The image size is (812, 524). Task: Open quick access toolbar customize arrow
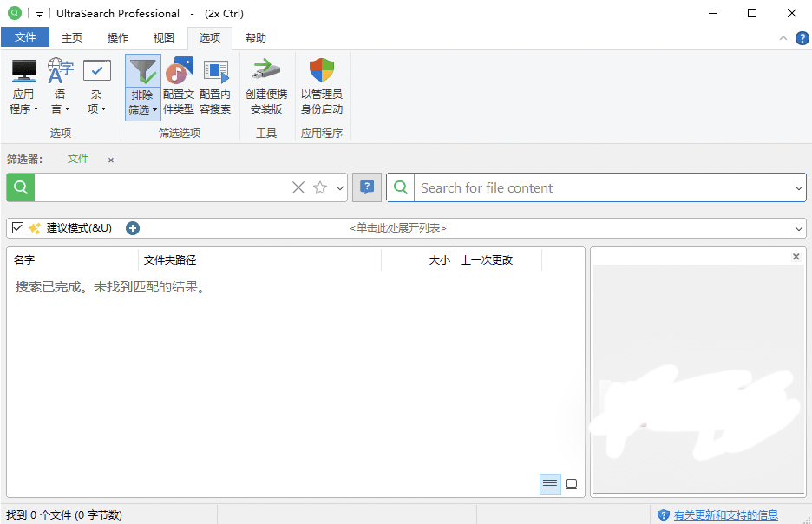tap(39, 14)
